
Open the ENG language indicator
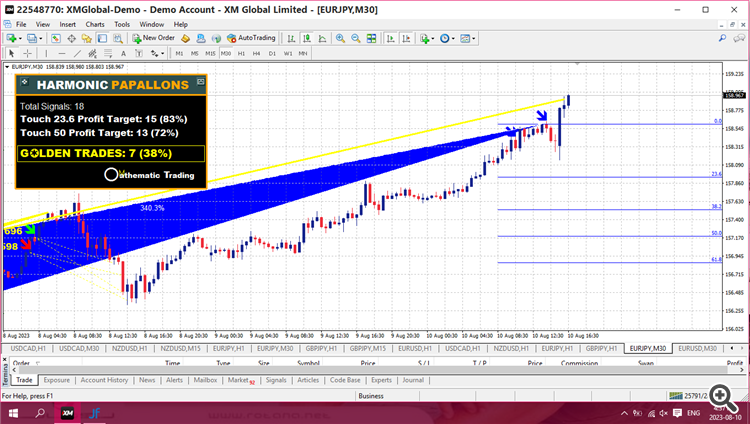coord(694,413)
